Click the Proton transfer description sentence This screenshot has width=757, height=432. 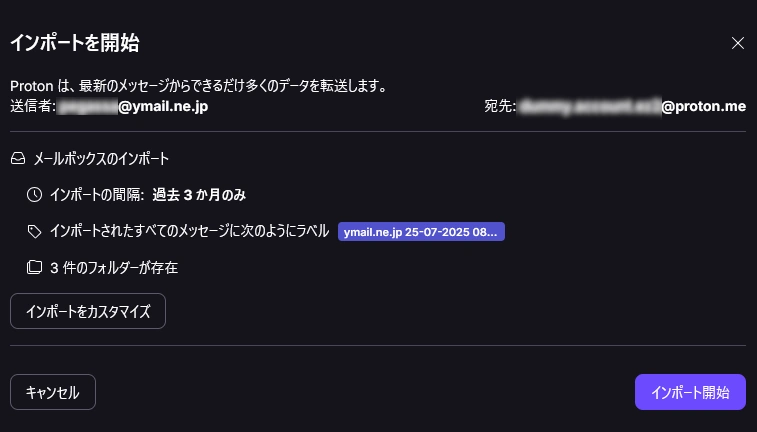(199, 86)
